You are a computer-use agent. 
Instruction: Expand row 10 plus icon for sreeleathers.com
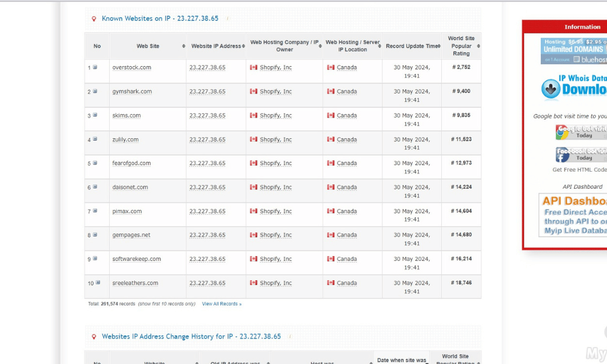click(98, 283)
